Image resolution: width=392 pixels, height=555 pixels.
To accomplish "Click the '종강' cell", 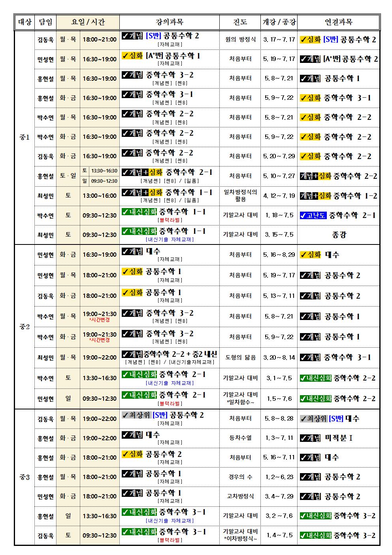I will point(339,235).
